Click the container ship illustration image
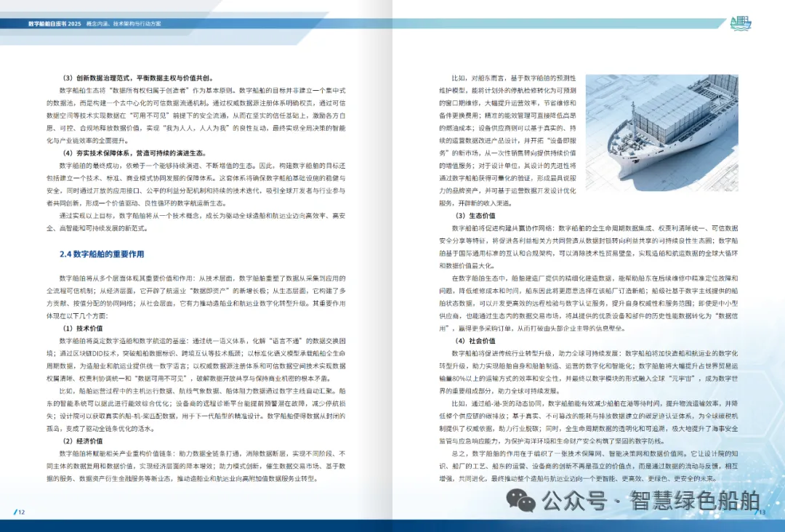The height and width of the screenshot is (532, 785). (662, 132)
